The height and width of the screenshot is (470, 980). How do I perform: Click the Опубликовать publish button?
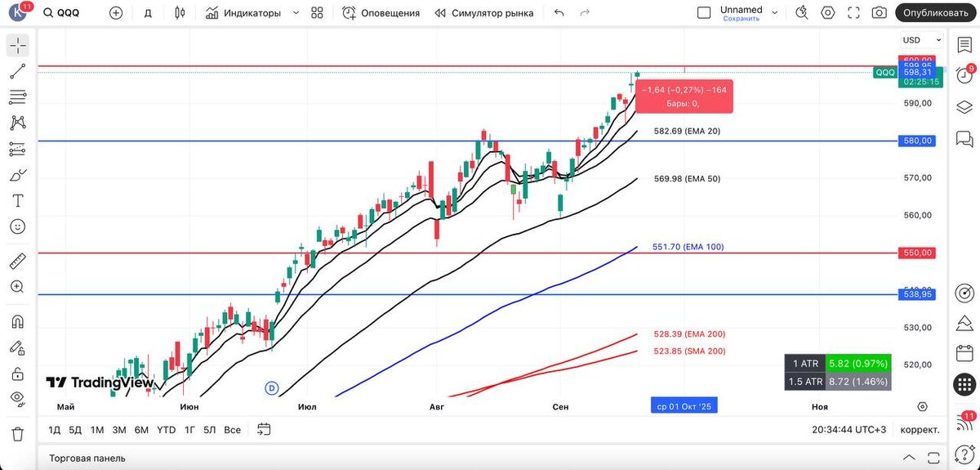click(x=935, y=12)
